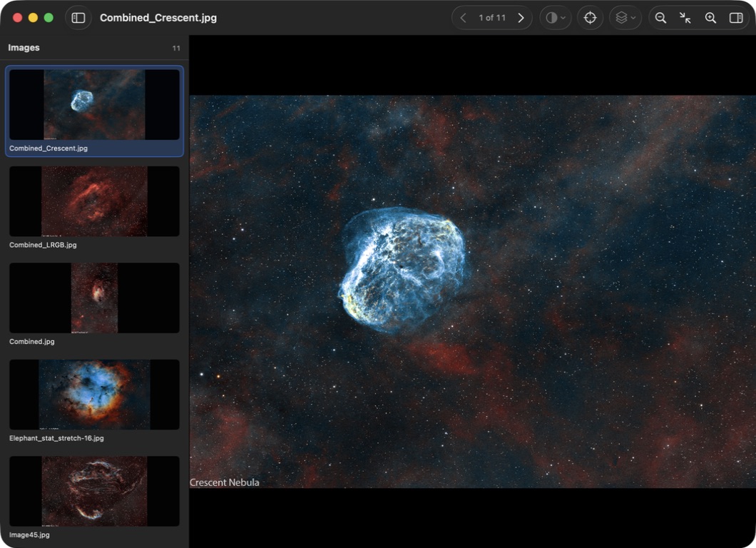This screenshot has width=756, height=548.
Task: Select Combined.jpg thumbnail
Action: [x=94, y=298]
